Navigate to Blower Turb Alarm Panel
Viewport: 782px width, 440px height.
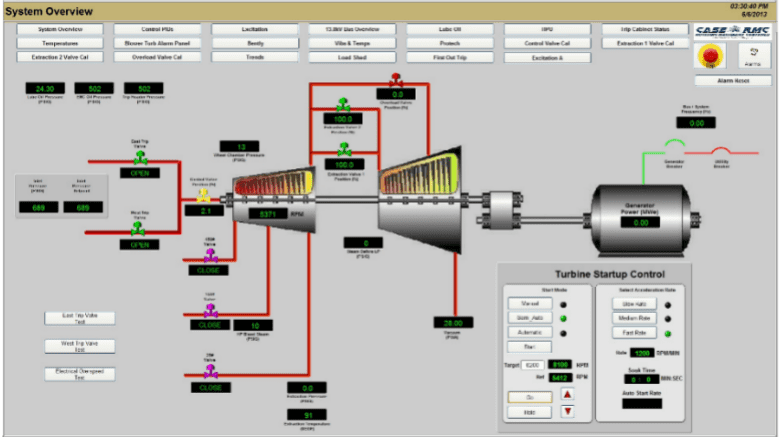coord(157,44)
